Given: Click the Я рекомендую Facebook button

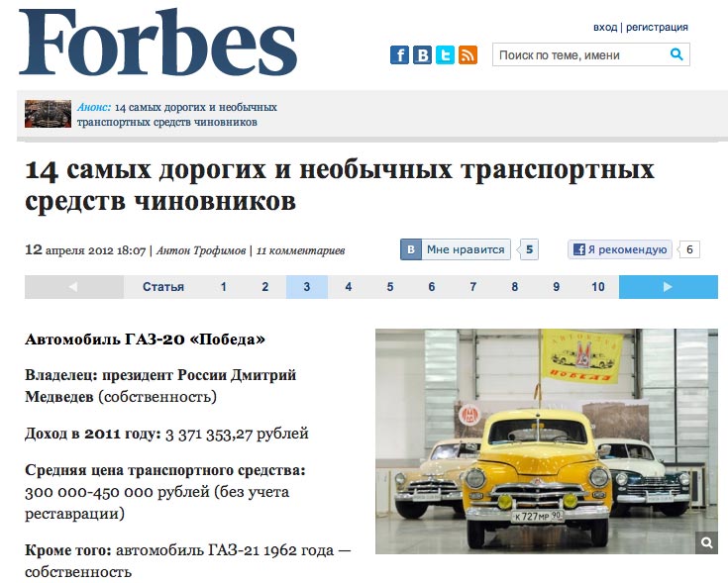Looking at the screenshot, I should (620, 249).
